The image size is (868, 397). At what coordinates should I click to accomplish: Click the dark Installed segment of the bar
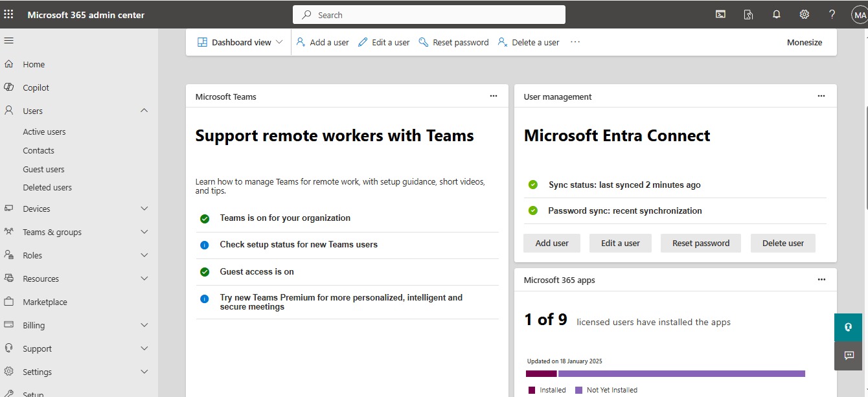pos(542,374)
